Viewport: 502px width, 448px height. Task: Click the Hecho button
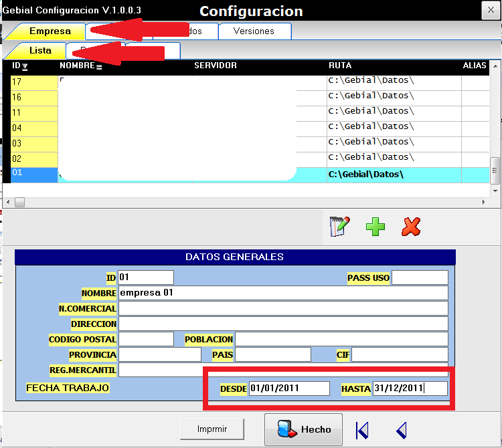pyautogui.click(x=304, y=429)
